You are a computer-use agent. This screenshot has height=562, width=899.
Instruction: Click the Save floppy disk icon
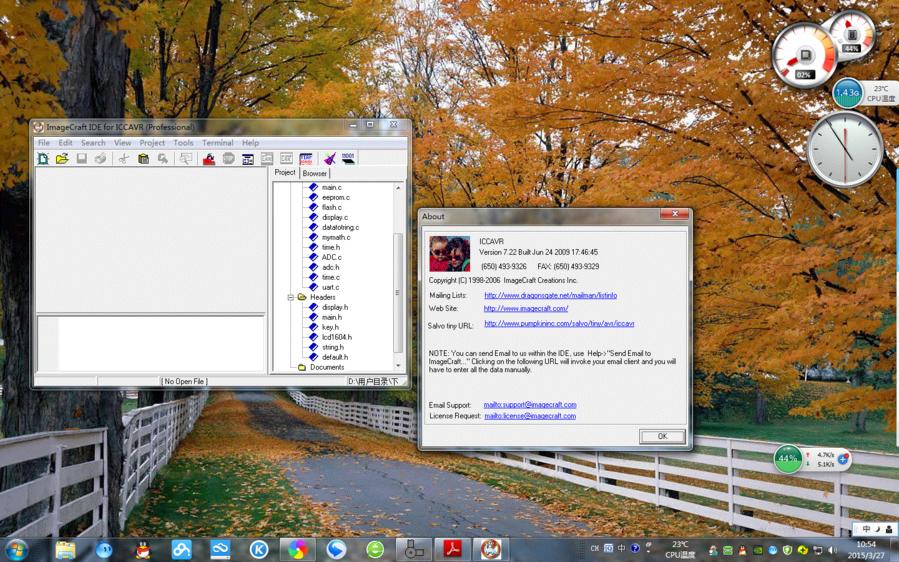click(82, 159)
